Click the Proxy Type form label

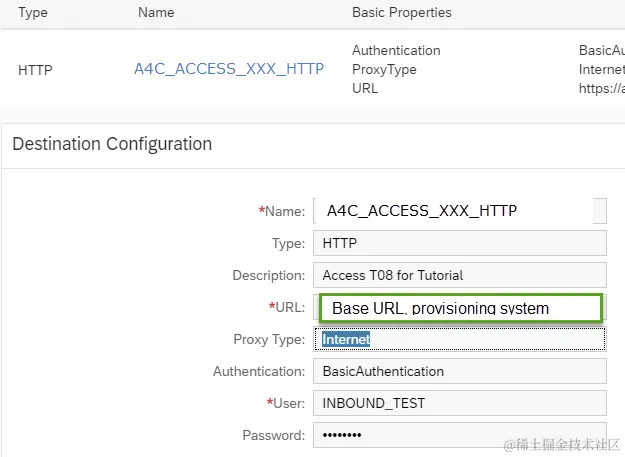[x=260, y=340]
